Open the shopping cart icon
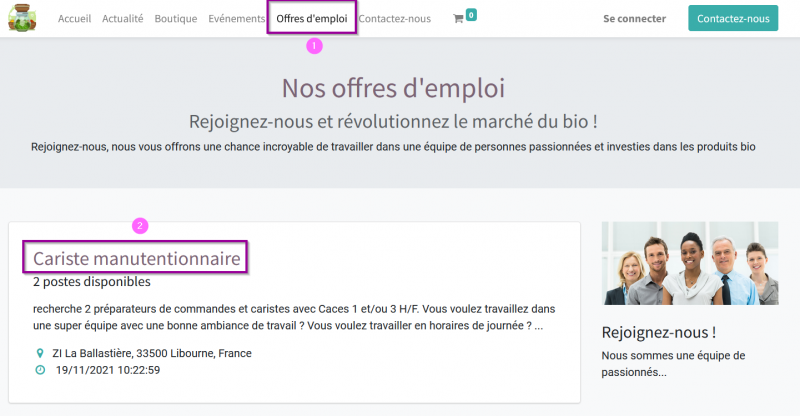Image resolution: width=800 pixels, height=416 pixels. pyautogui.click(x=458, y=19)
